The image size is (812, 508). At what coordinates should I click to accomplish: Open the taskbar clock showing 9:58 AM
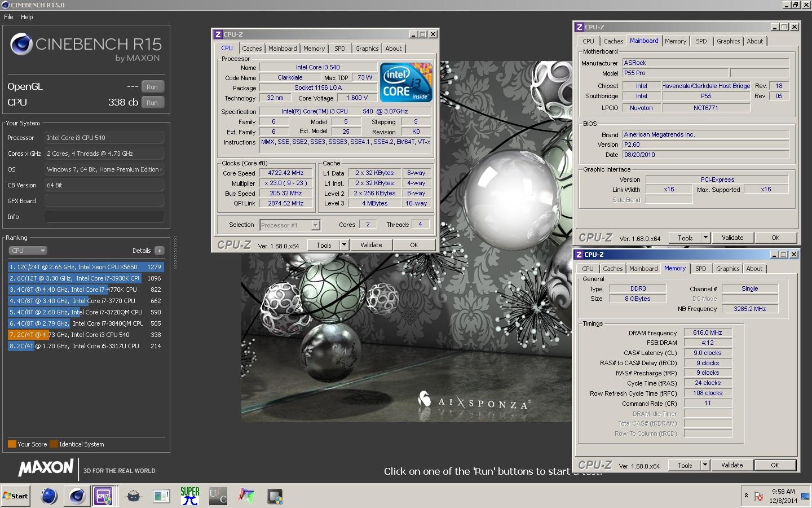784,496
